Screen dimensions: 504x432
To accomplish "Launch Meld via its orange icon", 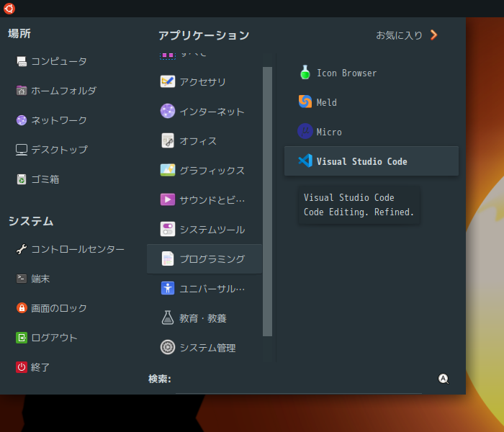I will [305, 102].
